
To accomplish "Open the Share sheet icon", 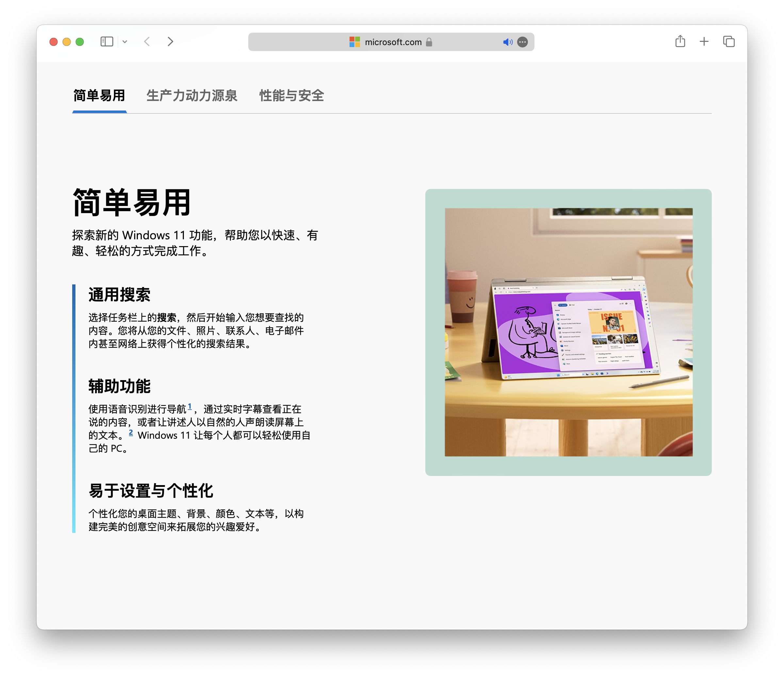I will click(680, 41).
